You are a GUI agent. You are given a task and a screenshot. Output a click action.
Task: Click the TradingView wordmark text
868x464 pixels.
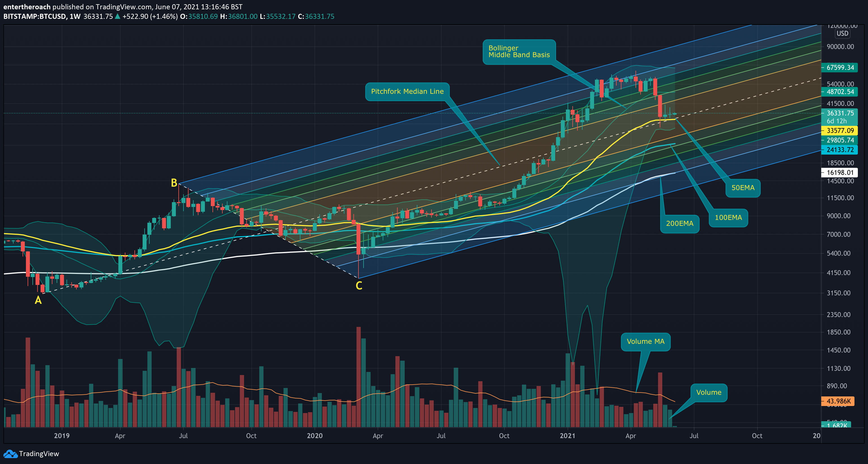coord(39,454)
